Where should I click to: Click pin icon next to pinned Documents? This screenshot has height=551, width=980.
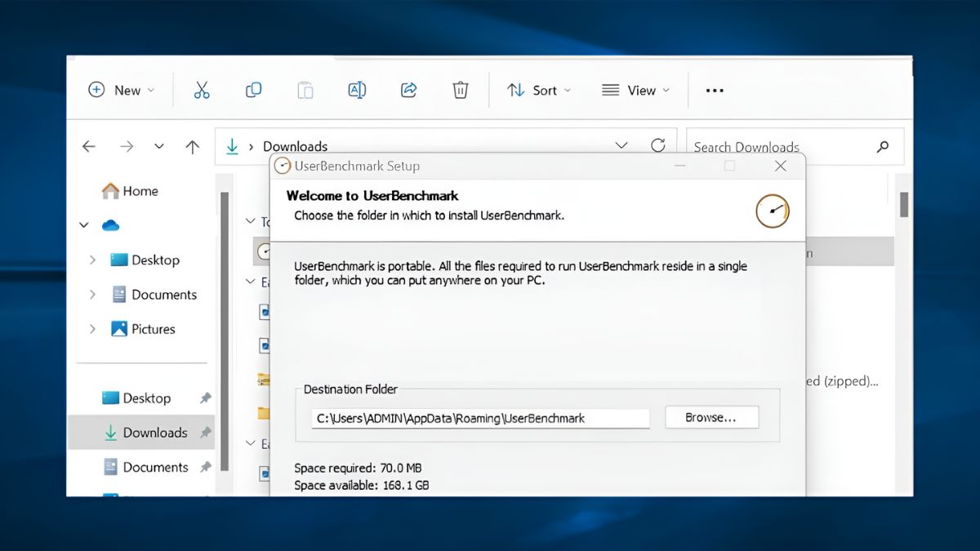click(206, 467)
